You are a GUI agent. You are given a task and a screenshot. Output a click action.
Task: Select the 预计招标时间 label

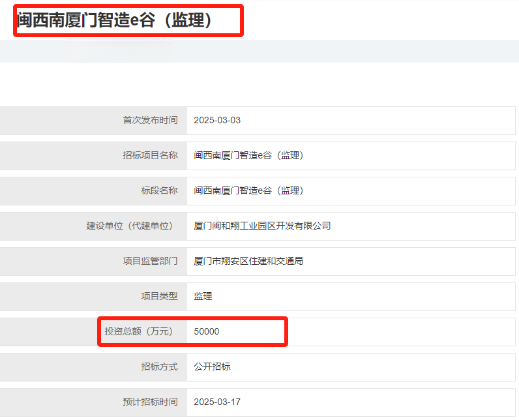click(150, 402)
